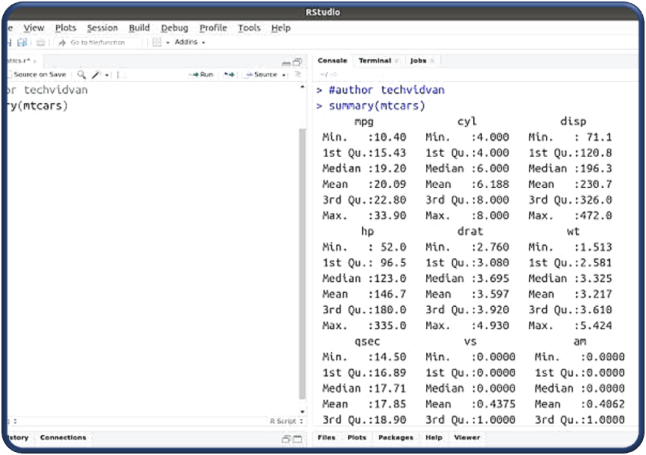
Task: Click the code tools magic wand icon
Action: point(96,75)
